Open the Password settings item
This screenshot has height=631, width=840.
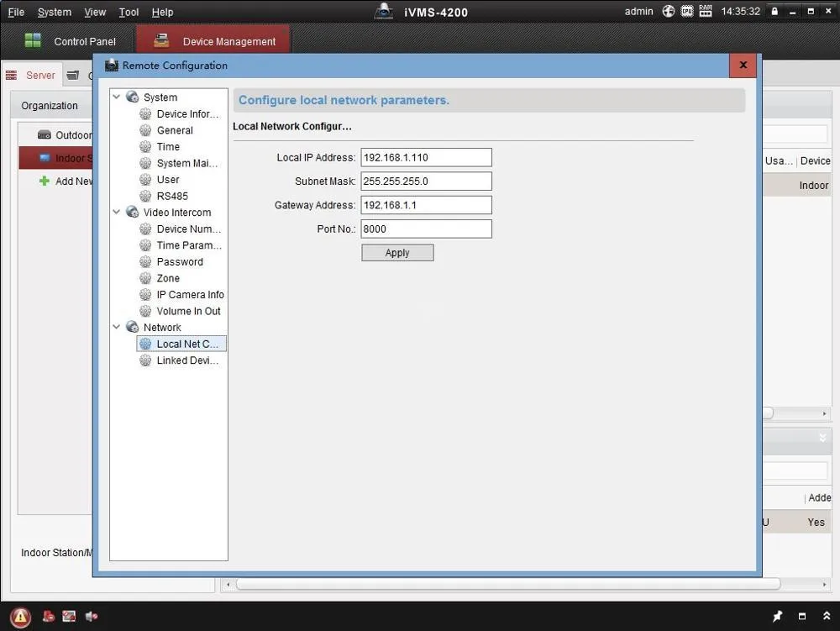181,262
